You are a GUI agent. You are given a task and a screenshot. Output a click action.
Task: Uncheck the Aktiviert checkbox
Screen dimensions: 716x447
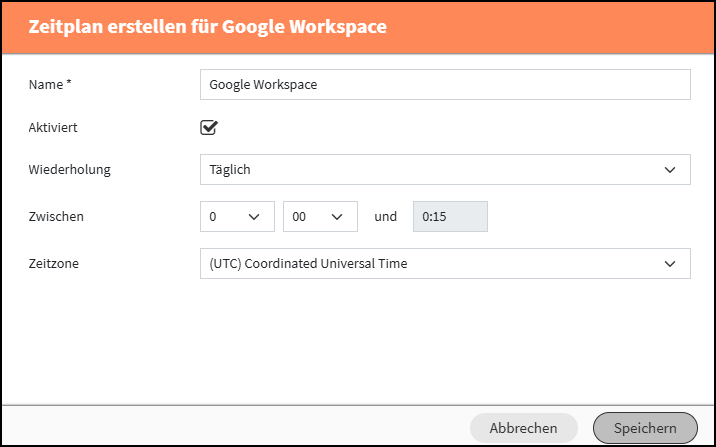[x=209, y=127]
